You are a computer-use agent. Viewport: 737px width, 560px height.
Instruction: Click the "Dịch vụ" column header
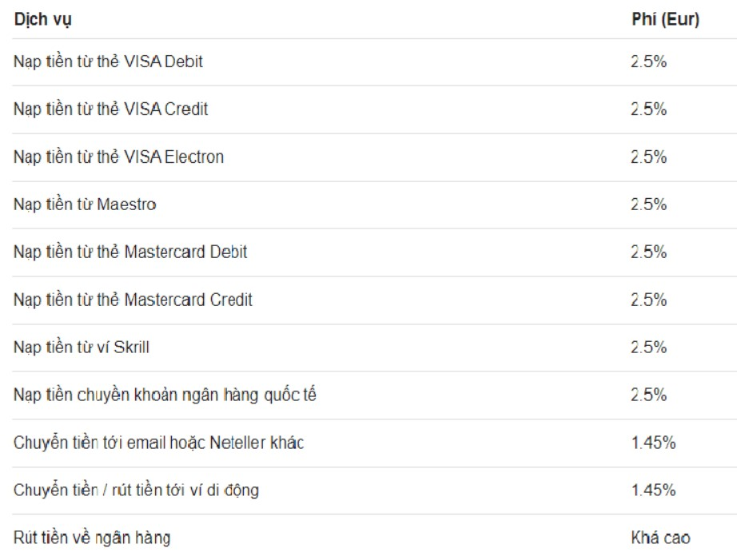tap(43, 20)
